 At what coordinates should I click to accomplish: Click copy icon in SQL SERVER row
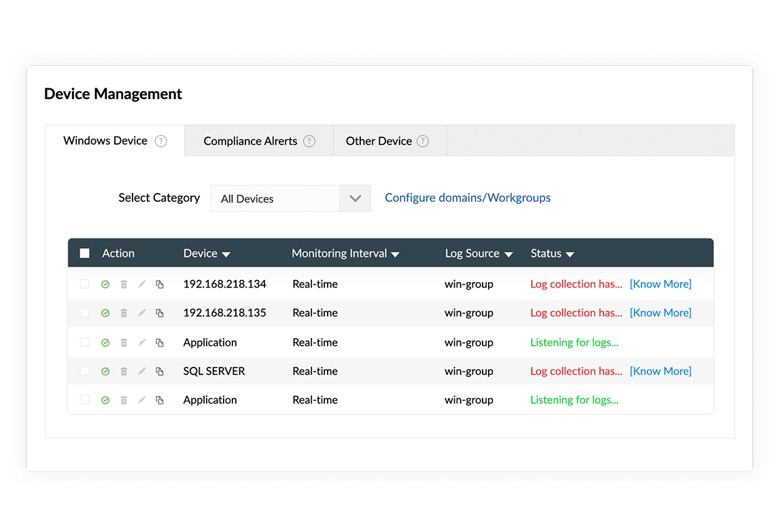coord(160,372)
